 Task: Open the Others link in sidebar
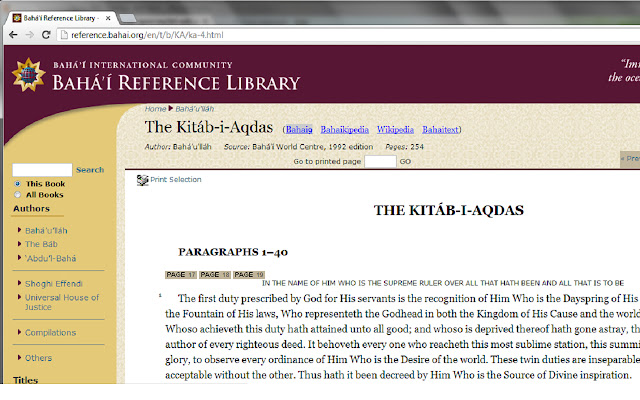[38, 358]
